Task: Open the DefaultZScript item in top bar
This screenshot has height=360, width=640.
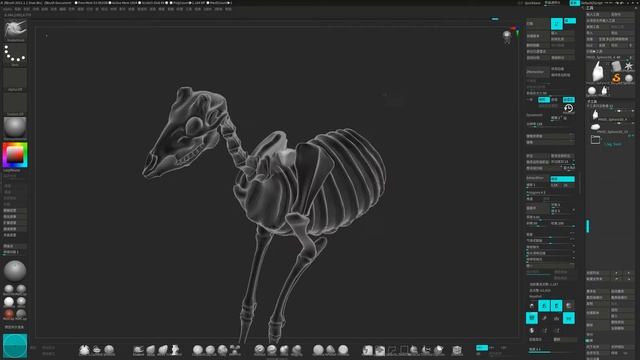Action: pos(592,3)
